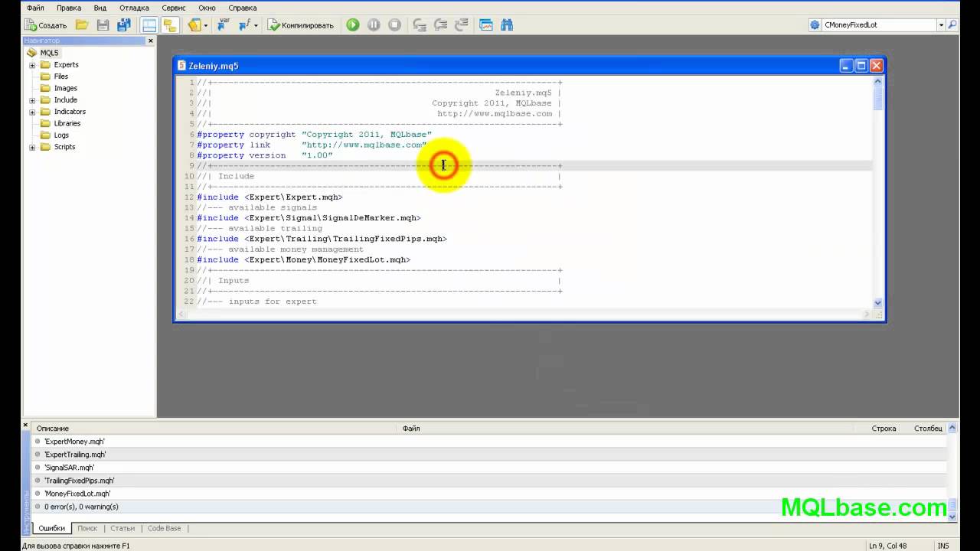This screenshot has height=551, width=980.
Task: Open the Справка menu
Action: click(243, 8)
